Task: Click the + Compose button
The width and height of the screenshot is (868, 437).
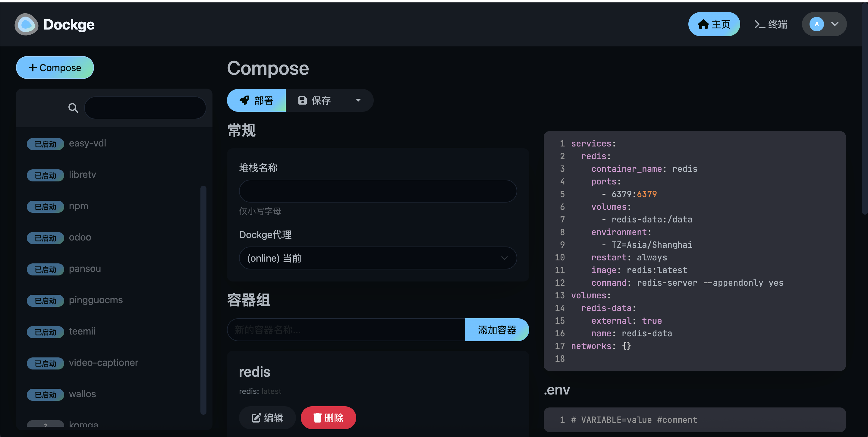Action: [x=55, y=68]
